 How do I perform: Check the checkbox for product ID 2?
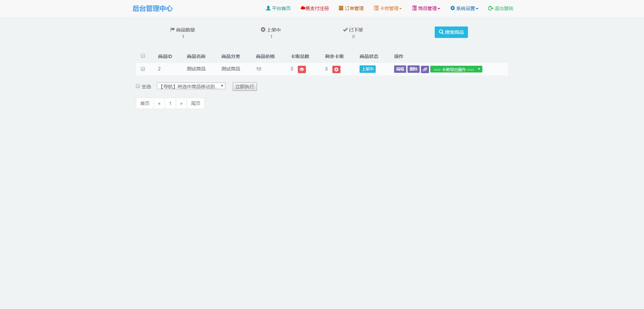point(143,69)
